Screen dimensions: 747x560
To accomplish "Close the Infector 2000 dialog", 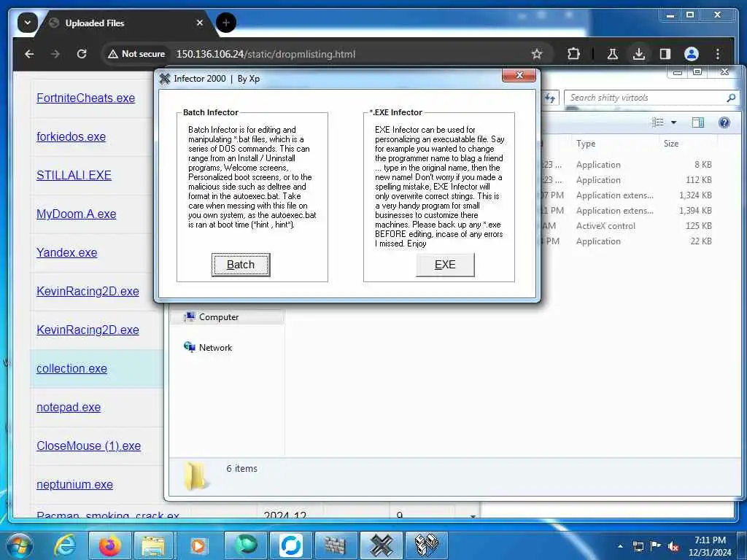I will (519, 75).
